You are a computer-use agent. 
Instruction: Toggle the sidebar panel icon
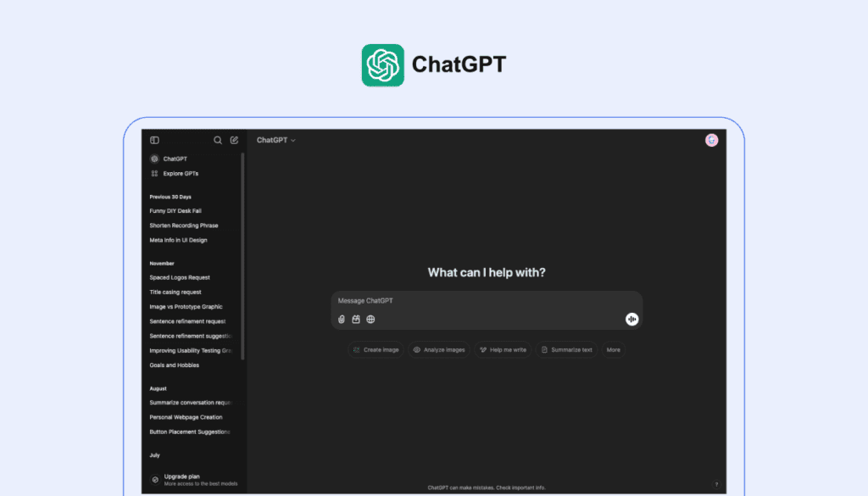tap(154, 140)
